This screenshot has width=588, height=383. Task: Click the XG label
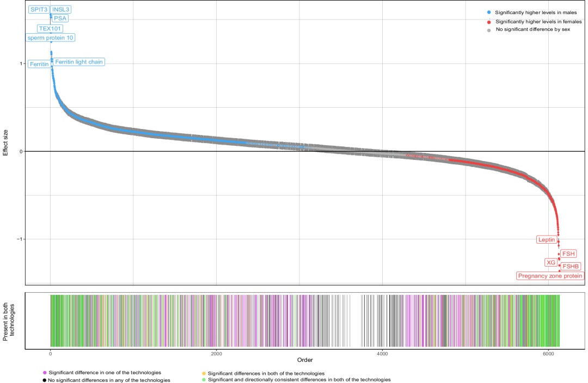(x=551, y=262)
